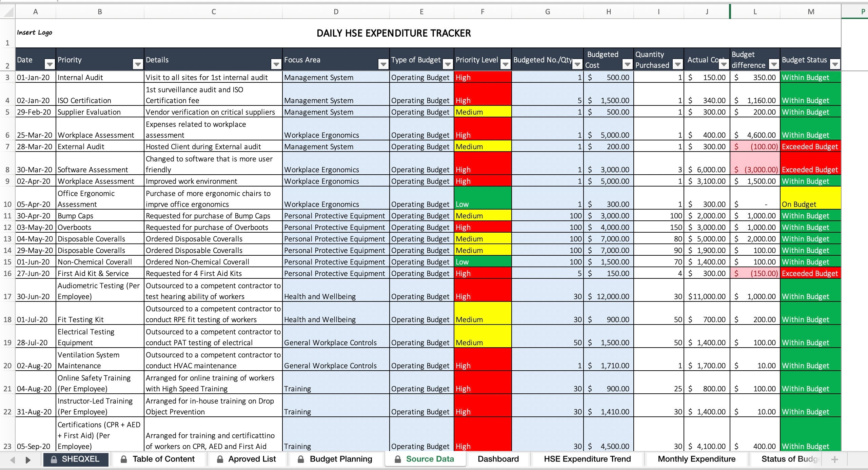Open the Aproved List sheet tab
This screenshot has height=470, width=868.
252,459
